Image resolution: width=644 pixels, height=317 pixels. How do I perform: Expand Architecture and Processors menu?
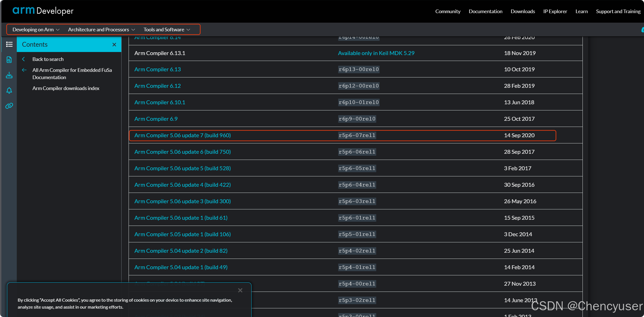(x=101, y=29)
